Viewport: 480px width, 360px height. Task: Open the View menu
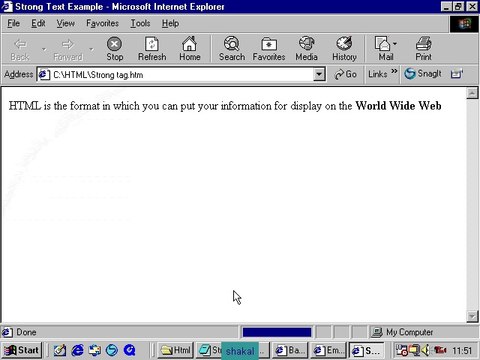(65, 23)
